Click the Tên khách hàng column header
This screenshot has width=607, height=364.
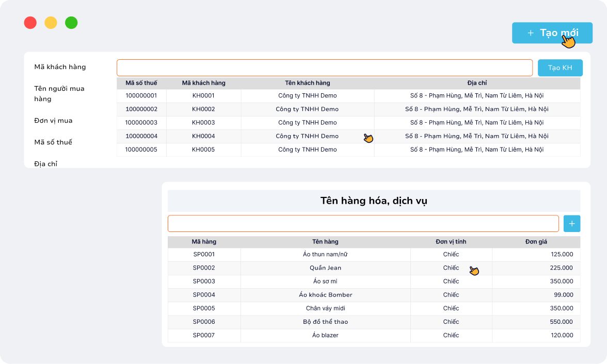coord(307,83)
